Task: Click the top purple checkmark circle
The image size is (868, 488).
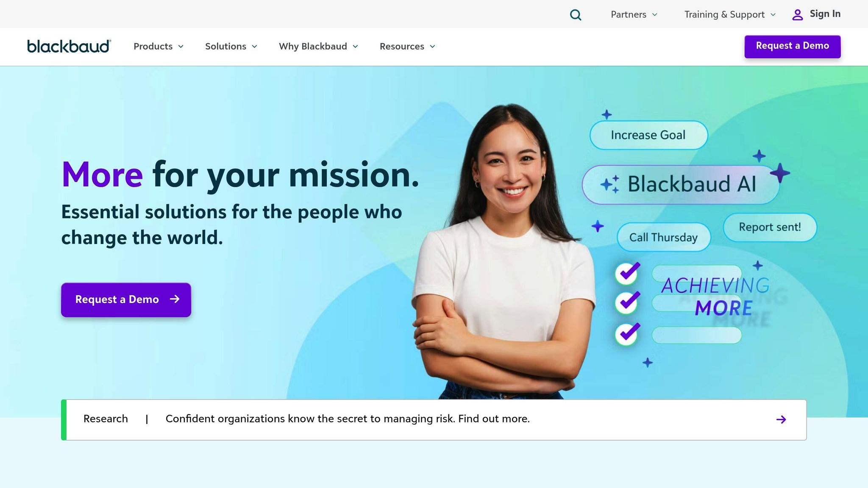Action: (x=627, y=273)
